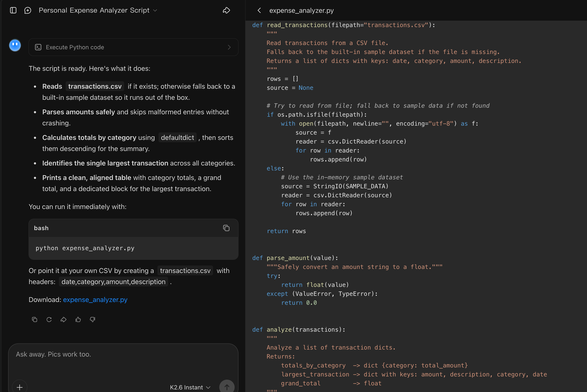
Task: Click the 'def read_transactions' code line
Action: [343, 25]
